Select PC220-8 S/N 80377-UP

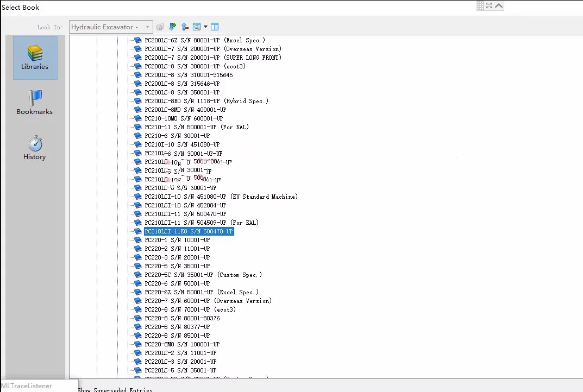click(177, 327)
